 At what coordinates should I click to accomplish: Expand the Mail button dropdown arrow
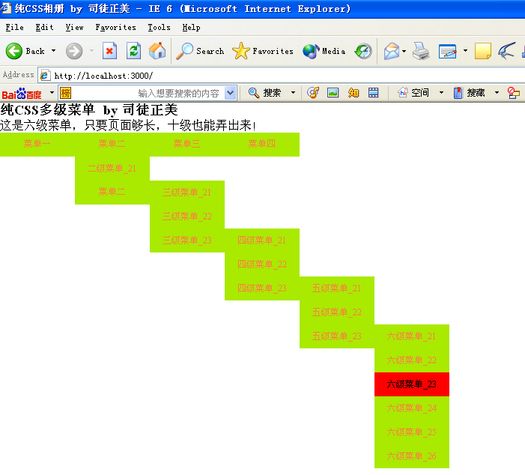(x=404, y=51)
